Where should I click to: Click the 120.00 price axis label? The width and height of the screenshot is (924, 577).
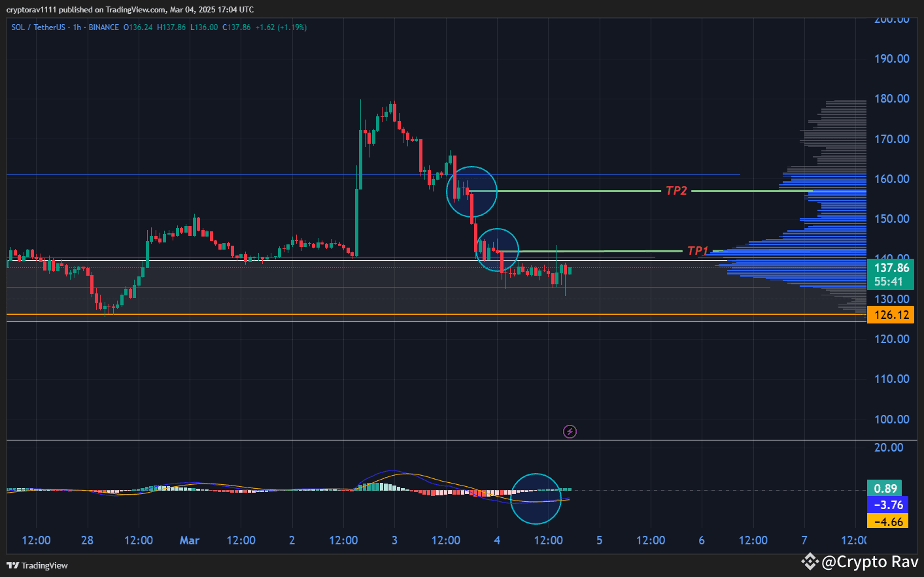pyautogui.click(x=892, y=339)
